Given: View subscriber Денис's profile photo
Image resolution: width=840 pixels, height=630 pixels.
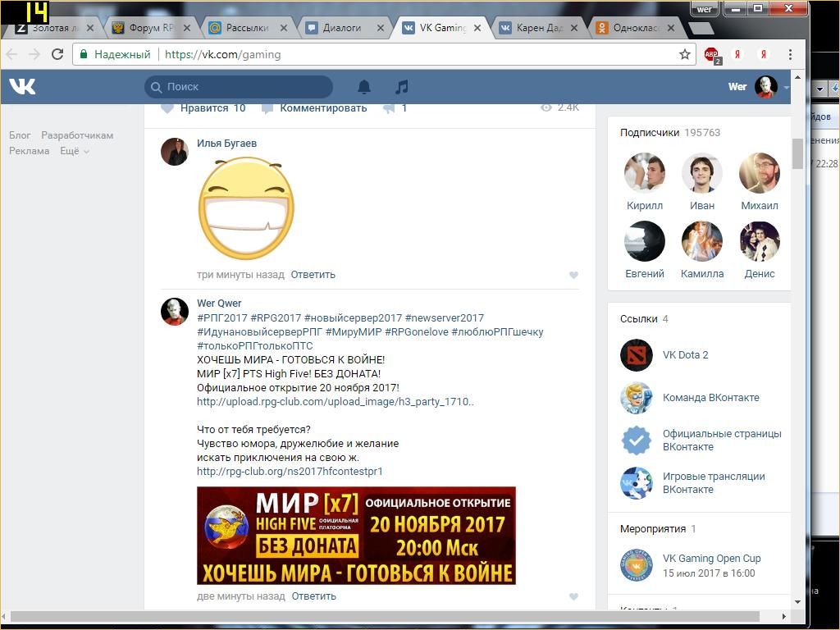Looking at the screenshot, I should 759,241.
